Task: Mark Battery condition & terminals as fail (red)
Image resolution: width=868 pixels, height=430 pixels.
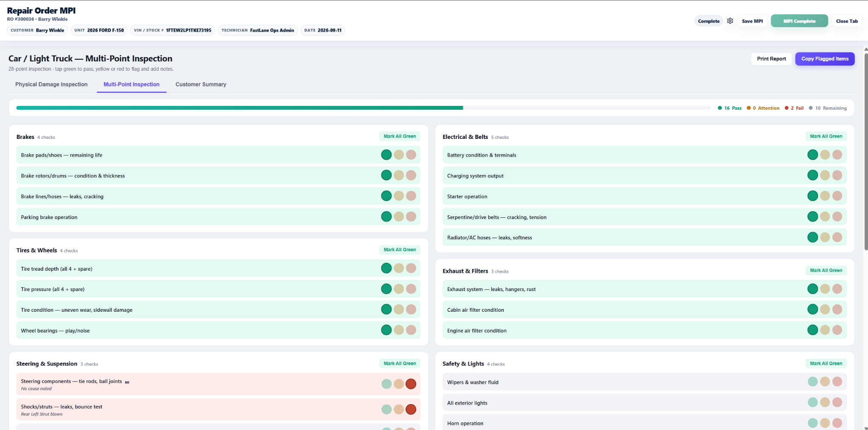Action: (x=837, y=155)
